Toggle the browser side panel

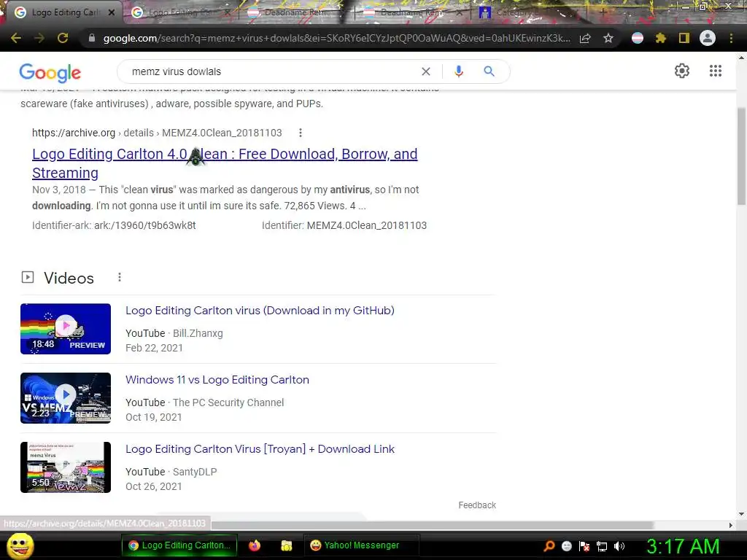click(x=684, y=38)
